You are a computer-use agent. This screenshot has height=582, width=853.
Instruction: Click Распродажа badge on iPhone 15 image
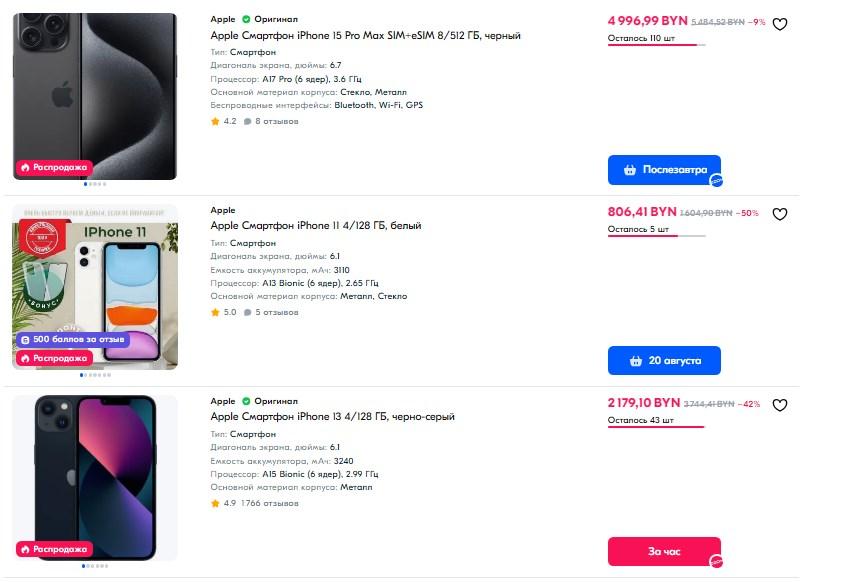click(54, 167)
